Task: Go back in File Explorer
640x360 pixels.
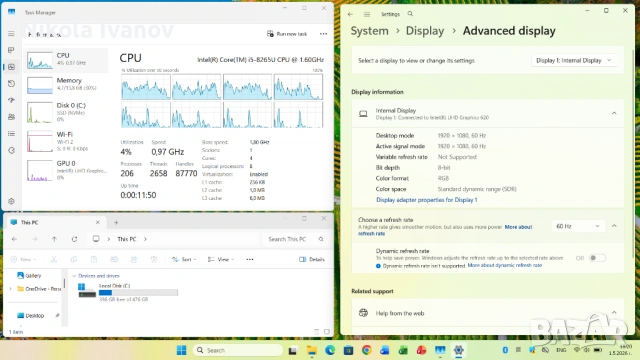Action: click(14, 239)
